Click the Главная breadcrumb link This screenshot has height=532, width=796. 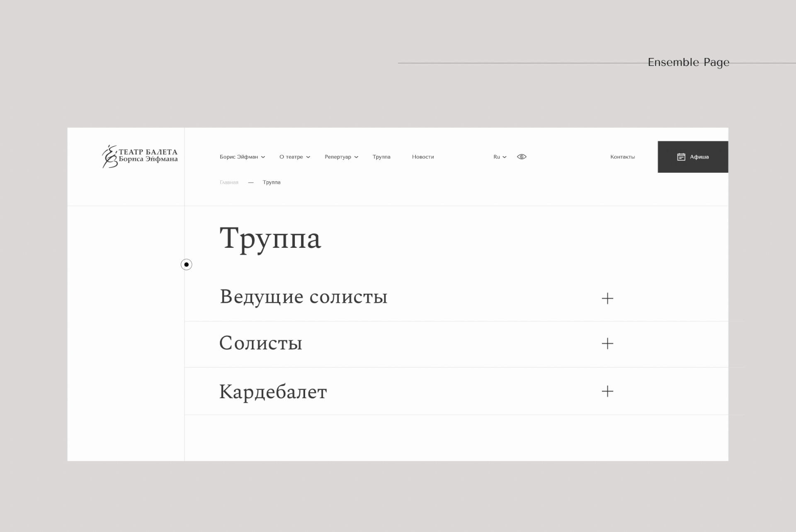point(229,182)
